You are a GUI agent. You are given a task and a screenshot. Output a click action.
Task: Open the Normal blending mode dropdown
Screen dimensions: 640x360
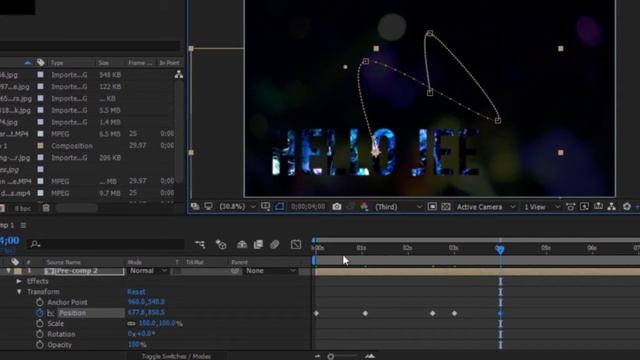148,271
